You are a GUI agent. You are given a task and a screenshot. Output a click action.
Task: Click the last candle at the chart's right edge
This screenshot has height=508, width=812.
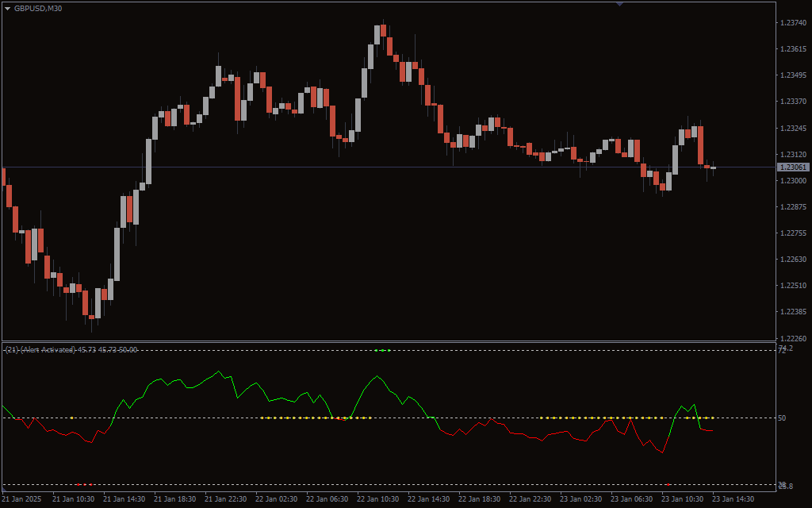(x=714, y=167)
